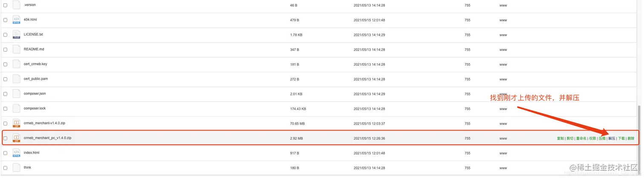Click 解压 (extract) for crmeb_merchant_pc_v1.4.0.zip
The image size is (644, 178).
point(612,138)
